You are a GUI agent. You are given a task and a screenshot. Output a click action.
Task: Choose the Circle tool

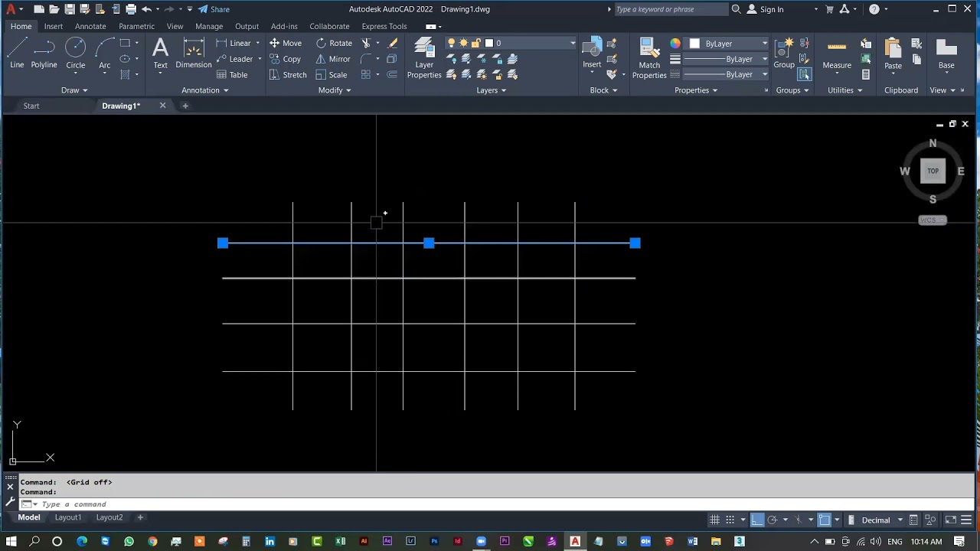[75, 54]
